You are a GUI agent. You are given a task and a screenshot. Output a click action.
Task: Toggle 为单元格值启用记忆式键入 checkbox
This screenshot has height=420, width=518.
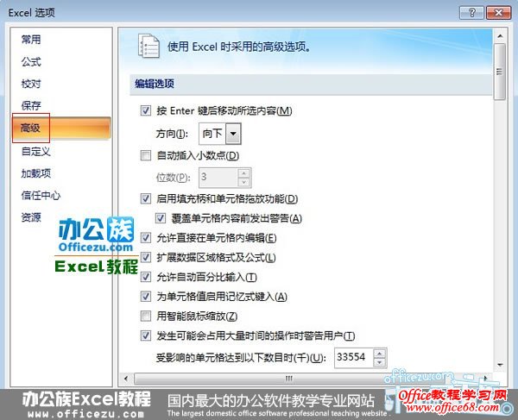pos(146,297)
